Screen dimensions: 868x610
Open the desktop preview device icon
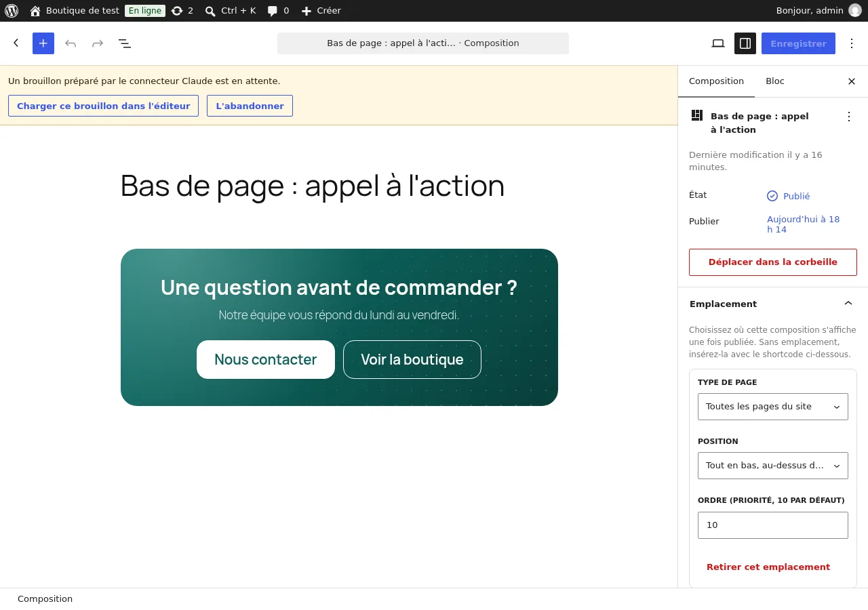coord(718,43)
